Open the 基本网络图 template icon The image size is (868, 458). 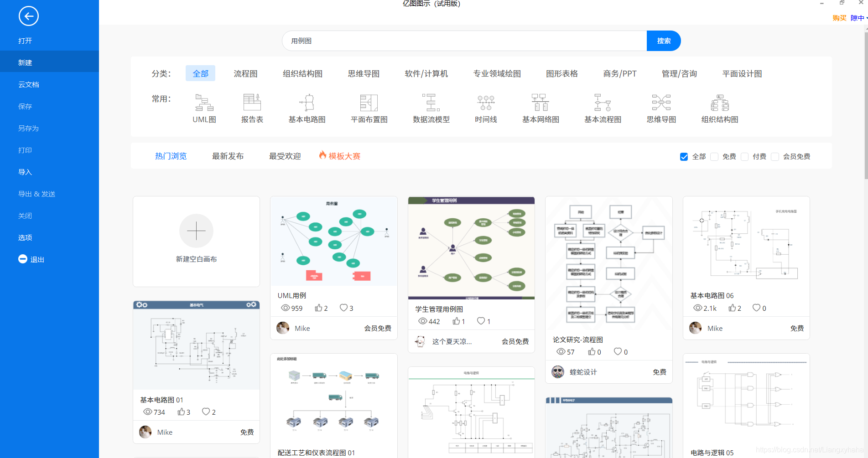541,103
